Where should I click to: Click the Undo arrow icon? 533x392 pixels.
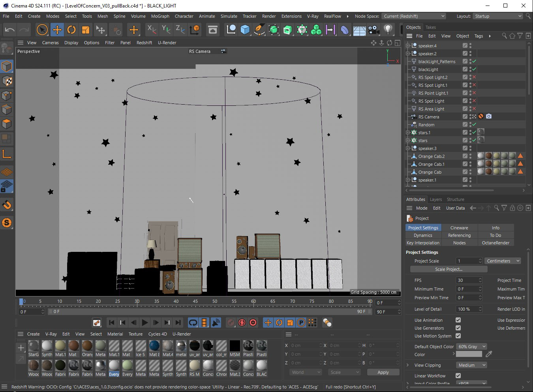pos(10,30)
